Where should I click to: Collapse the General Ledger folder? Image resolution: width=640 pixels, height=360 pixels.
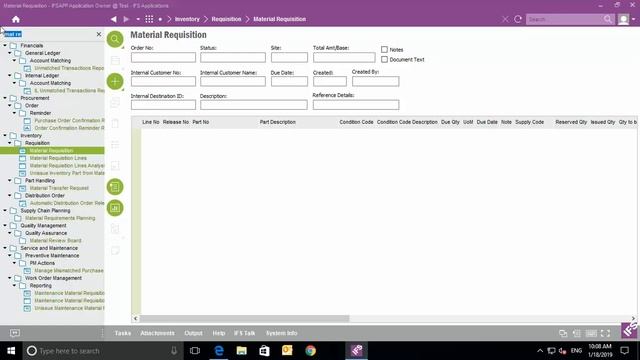pos(10,53)
